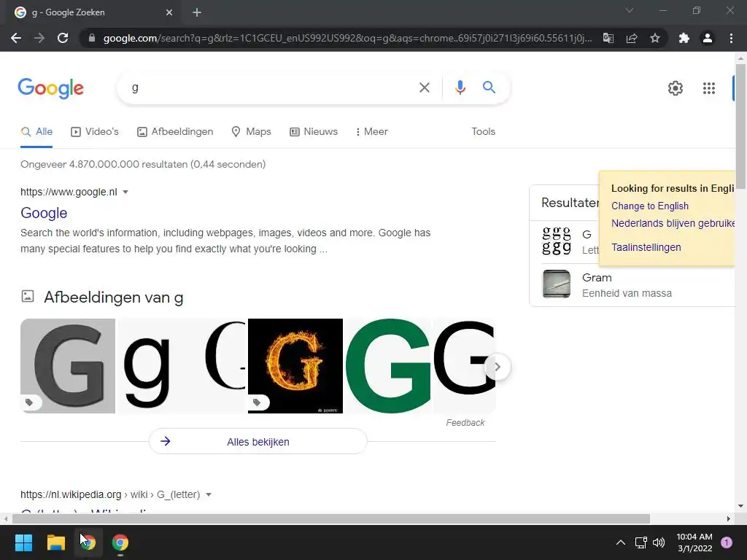Viewport: 747px width, 560px height.
Task: Open network settings tray icon
Action: [640, 542]
